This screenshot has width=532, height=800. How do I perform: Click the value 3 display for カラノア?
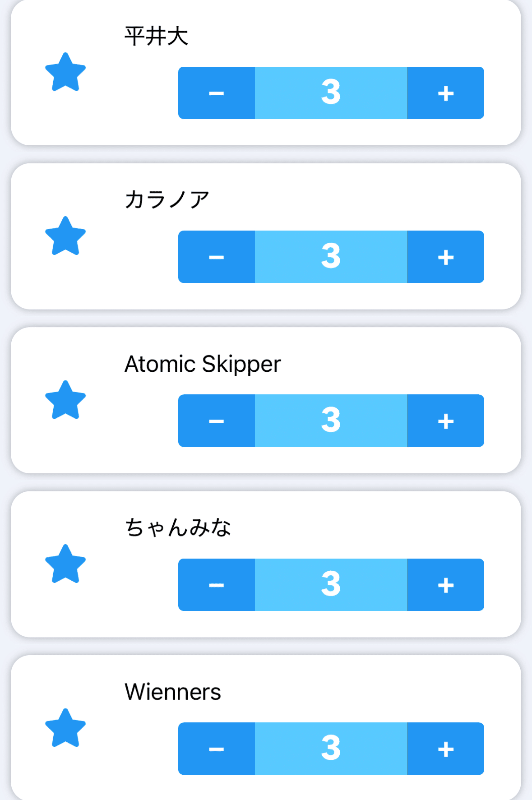[331, 257]
